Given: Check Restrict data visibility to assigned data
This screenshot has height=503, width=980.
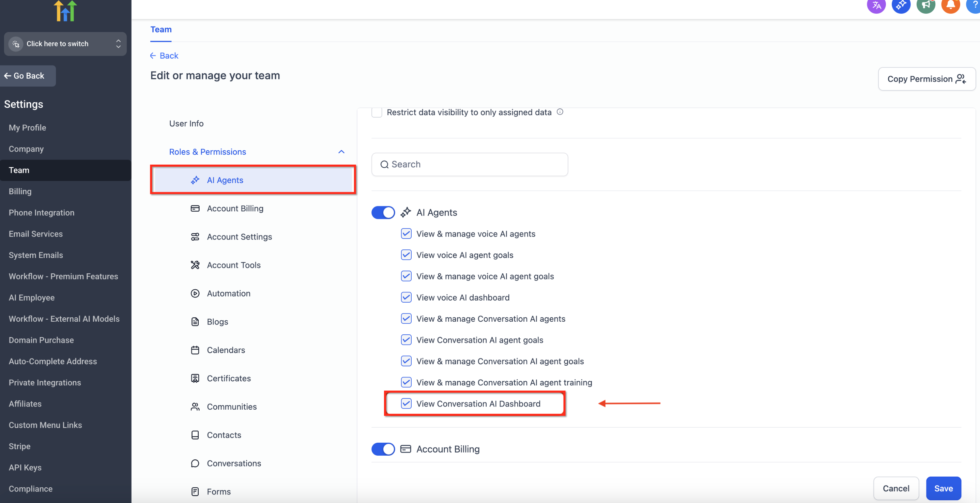Looking at the screenshot, I should (x=376, y=112).
